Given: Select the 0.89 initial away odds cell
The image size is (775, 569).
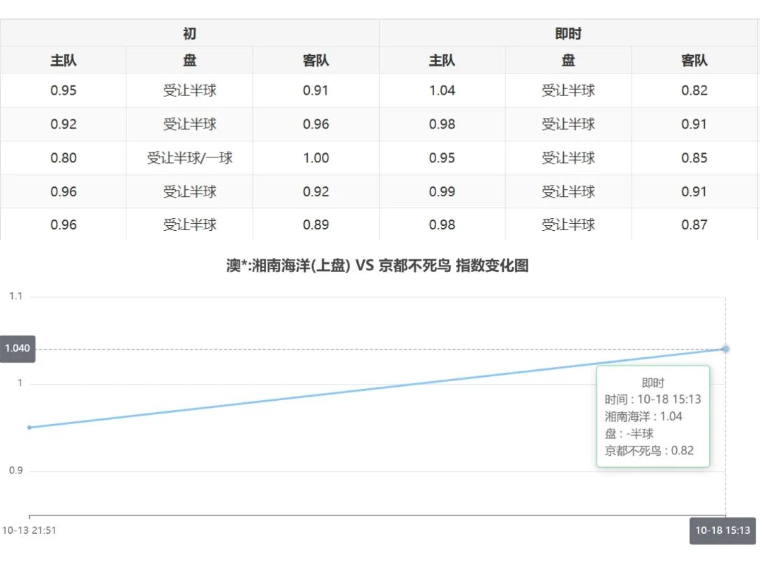Looking at the screenshot, I should 316,225.
